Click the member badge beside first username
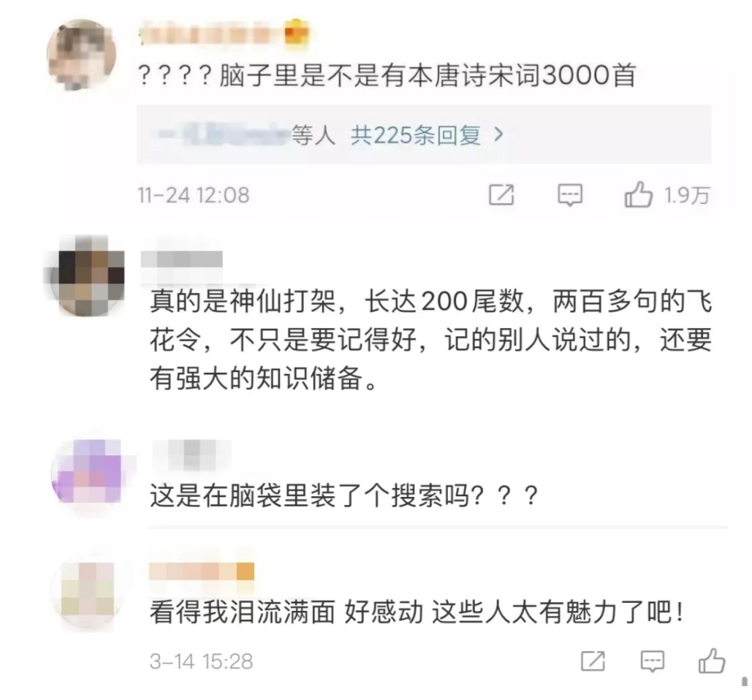Viewport: 752px width, 700px height. (297, 34)
